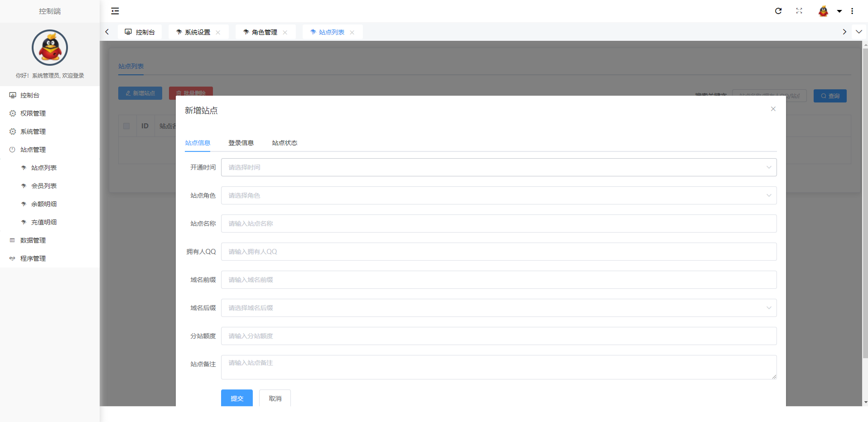Viewport: 868px width, 422px height.
Task: Click the QQ penguin avatar top right
Action: tap(824, 11)
